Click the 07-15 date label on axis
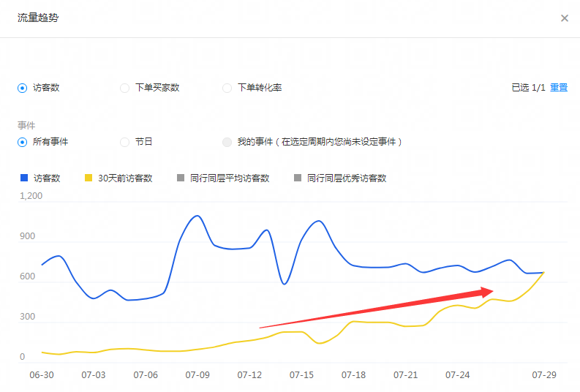Viewport: 580px width, 392px height. [x=301, y=375]
